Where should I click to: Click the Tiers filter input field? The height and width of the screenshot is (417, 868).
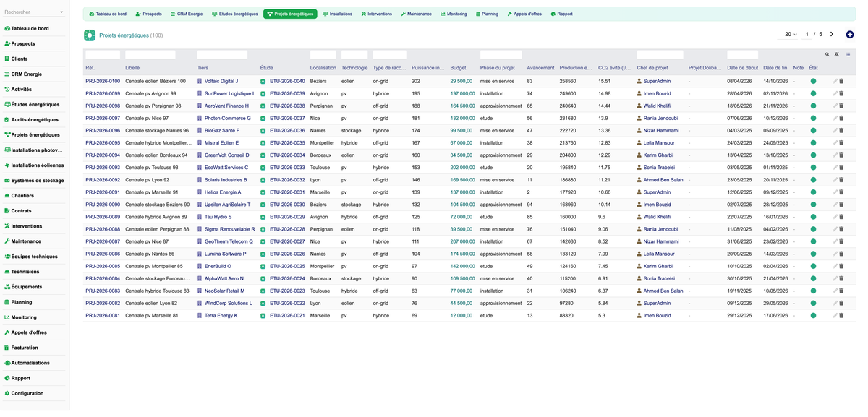pyautogui.click(x=222, y=55)
